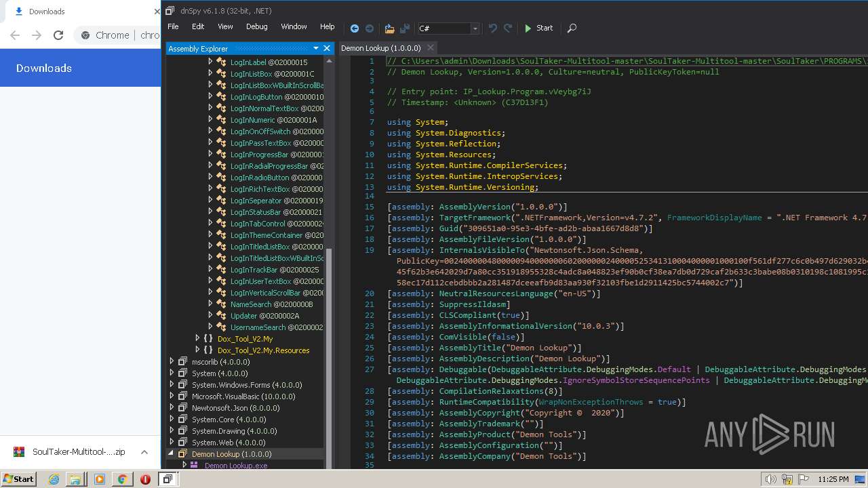The height and width of the screenshot is (488, 868).
Task: Select LogInTabControl in the tree
Action: pos(258,223)
